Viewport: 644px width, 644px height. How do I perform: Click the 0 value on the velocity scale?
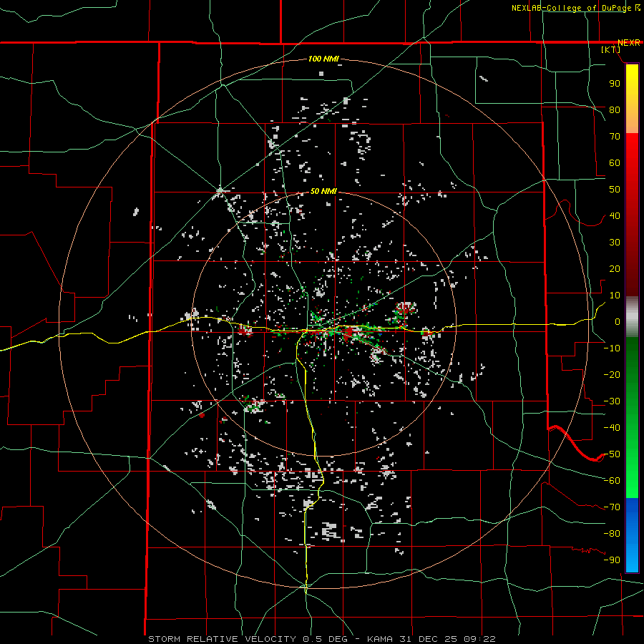click(618, 321)
